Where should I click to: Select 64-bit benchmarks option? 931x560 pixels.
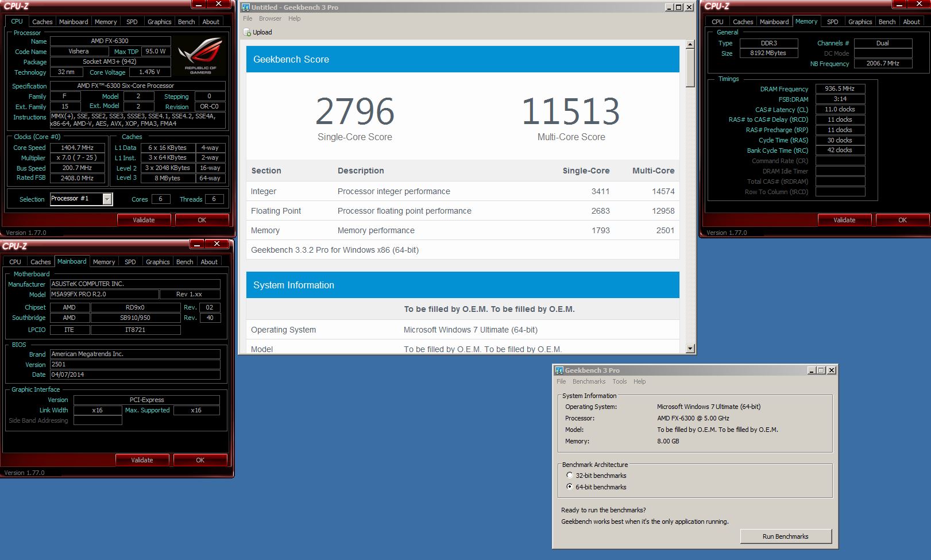pos(569,486)
